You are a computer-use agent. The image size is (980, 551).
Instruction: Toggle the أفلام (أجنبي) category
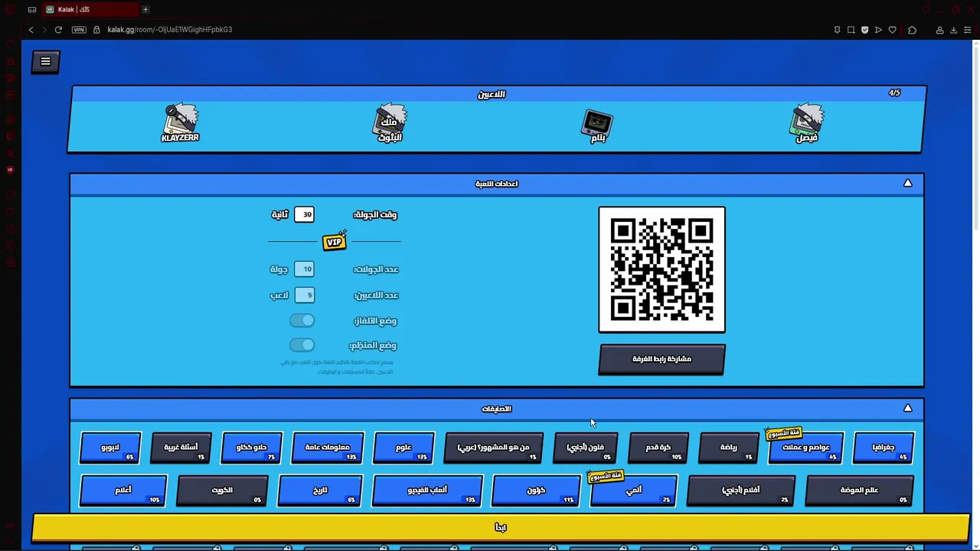(x=741, y=491)
